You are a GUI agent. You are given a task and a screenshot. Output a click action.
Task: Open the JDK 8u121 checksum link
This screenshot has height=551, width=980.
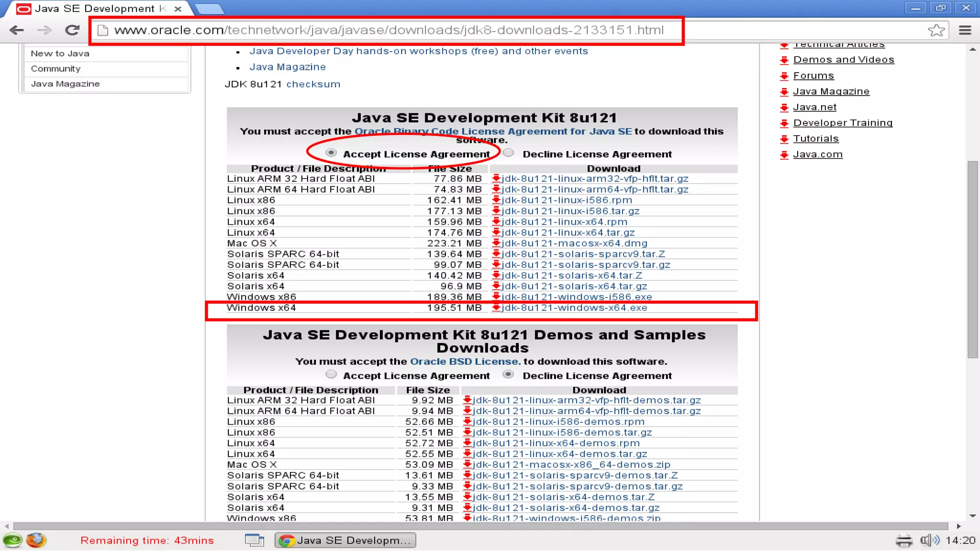313,84
